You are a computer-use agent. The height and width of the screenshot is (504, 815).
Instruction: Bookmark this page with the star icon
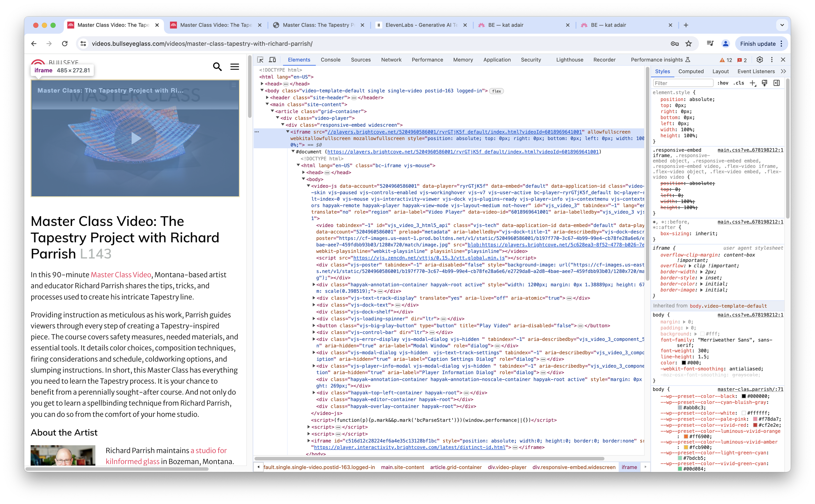[689, 44]
